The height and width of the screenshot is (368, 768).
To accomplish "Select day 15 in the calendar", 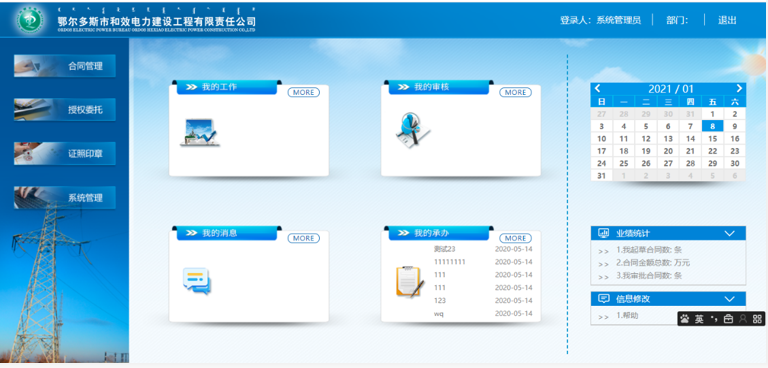I will (x=713, y=139).
